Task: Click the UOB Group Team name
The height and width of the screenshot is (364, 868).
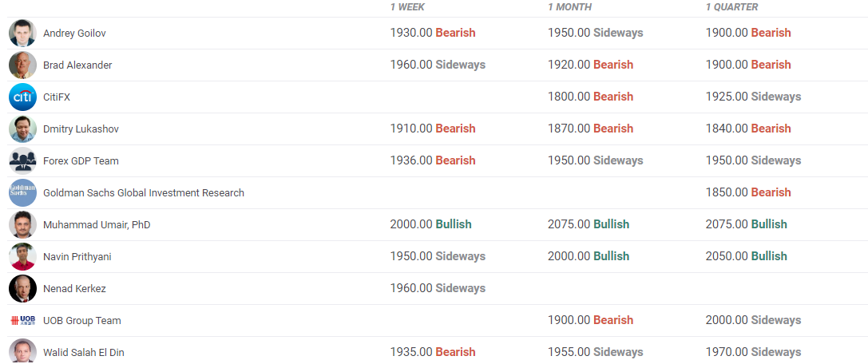Action: 81,321
